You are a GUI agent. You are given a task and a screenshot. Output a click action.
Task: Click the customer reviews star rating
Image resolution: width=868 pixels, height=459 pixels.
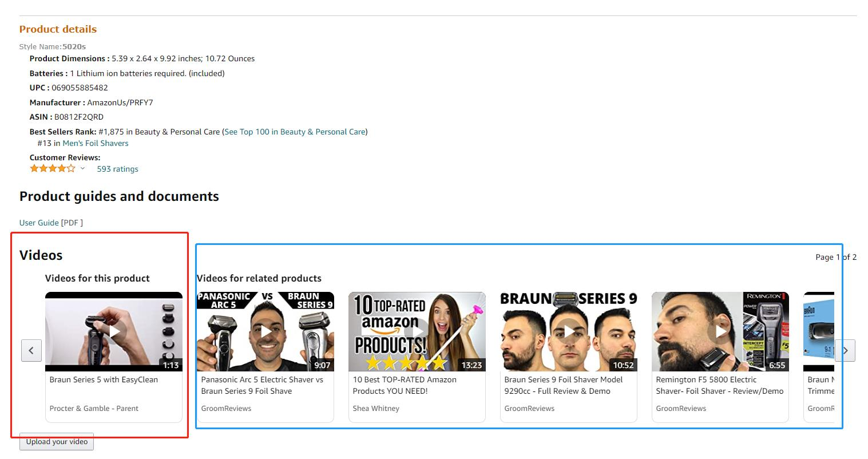(52, 168)
